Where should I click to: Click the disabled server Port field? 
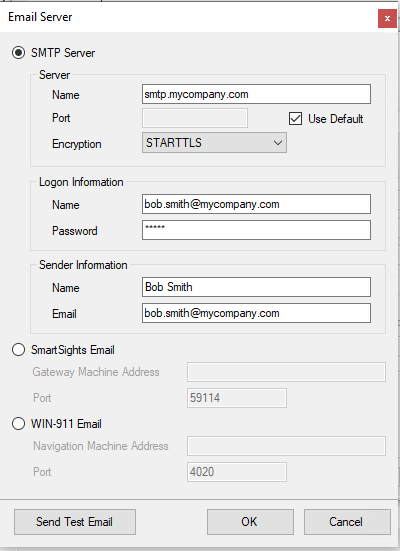coord(195,118)
